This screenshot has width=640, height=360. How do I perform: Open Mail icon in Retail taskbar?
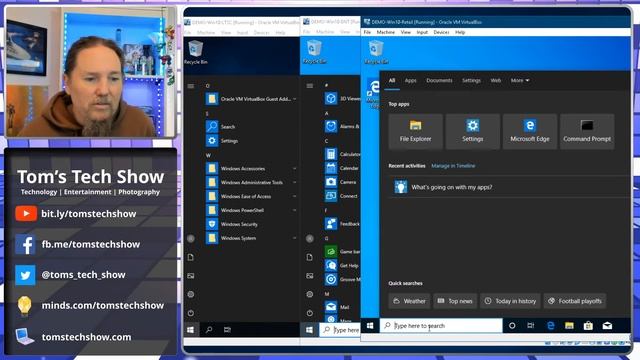click(x=607, y=325)
